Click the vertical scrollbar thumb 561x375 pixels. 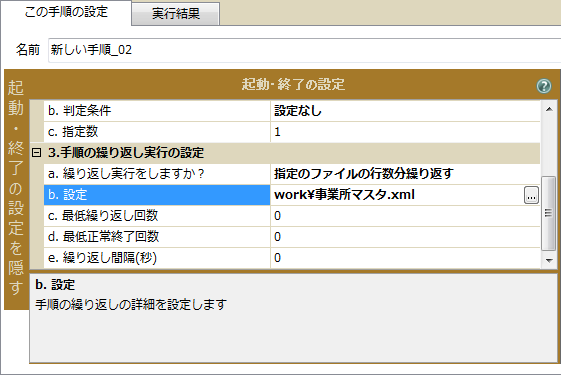[x=548, y=213]
